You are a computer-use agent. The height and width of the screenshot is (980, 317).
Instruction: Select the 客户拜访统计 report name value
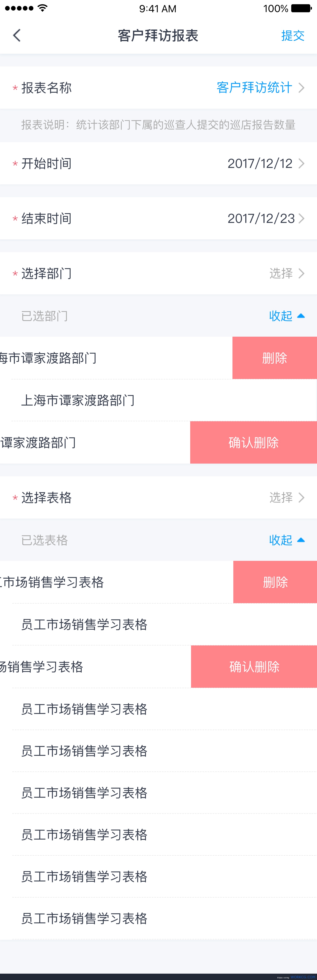(254, 88)
